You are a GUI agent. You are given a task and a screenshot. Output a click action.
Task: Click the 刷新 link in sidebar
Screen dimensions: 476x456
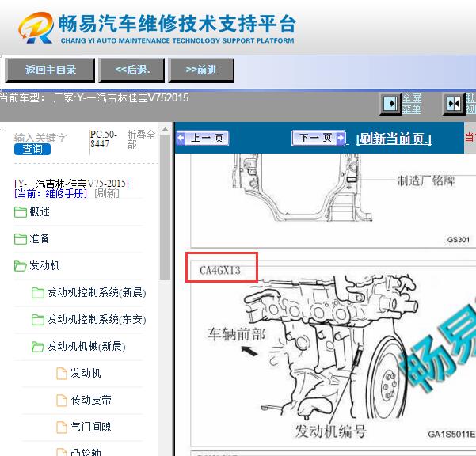click(107, 193)
